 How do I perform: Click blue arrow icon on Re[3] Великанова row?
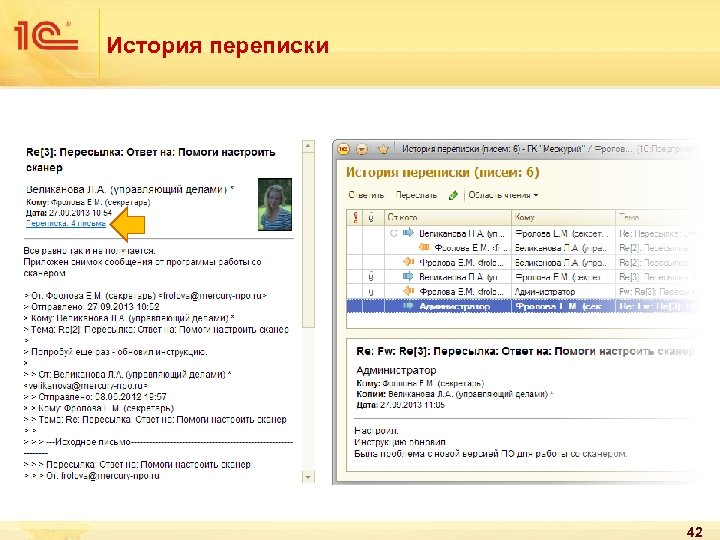click(408, 276)
